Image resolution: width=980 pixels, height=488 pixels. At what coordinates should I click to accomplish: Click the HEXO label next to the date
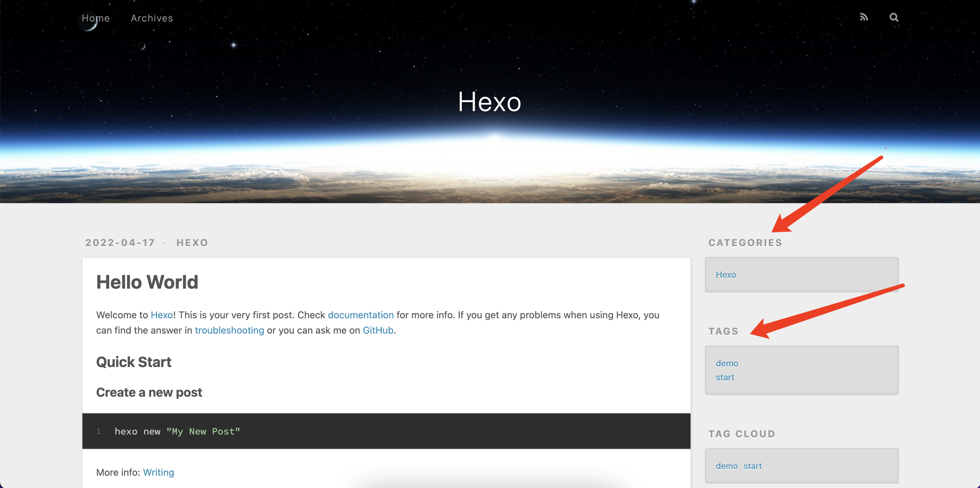[x=192, y=243]
